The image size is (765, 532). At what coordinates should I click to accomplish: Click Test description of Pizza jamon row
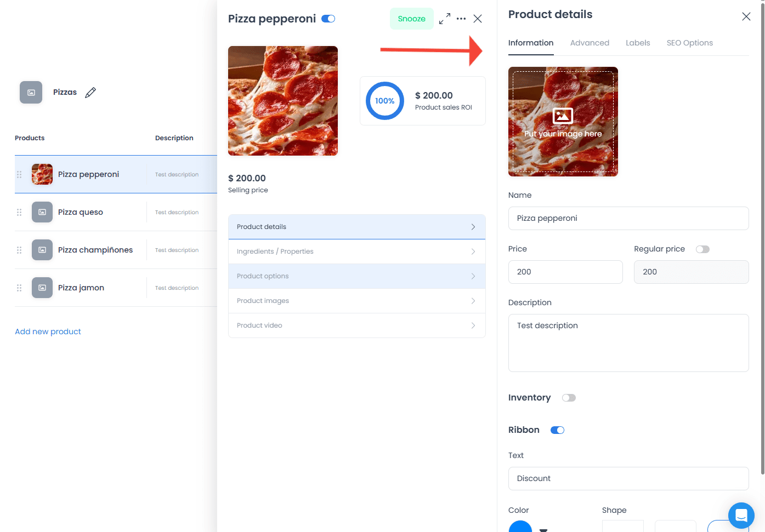[x=177, y=288]
